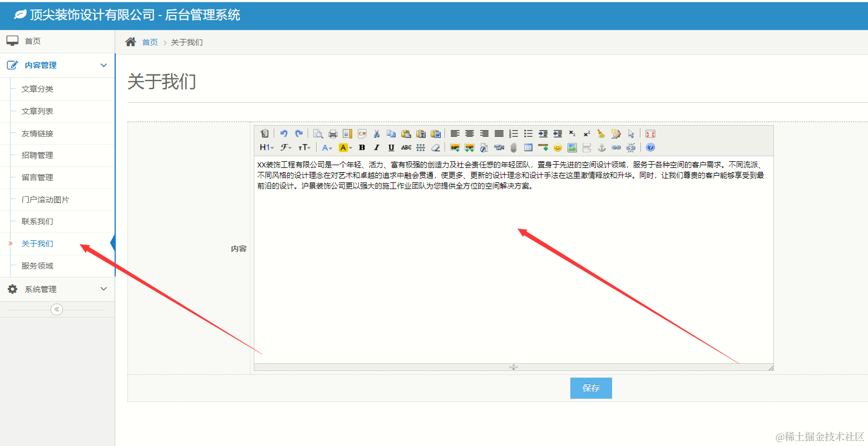The width and height of the screenshot is (868, 446).
Task: Toggle editor fullscreen mode
Action: [650, 133]
